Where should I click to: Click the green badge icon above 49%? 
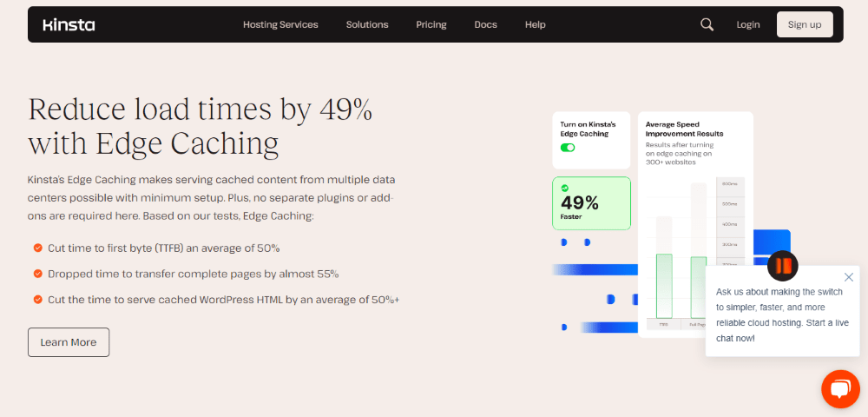tap(565, 189)
